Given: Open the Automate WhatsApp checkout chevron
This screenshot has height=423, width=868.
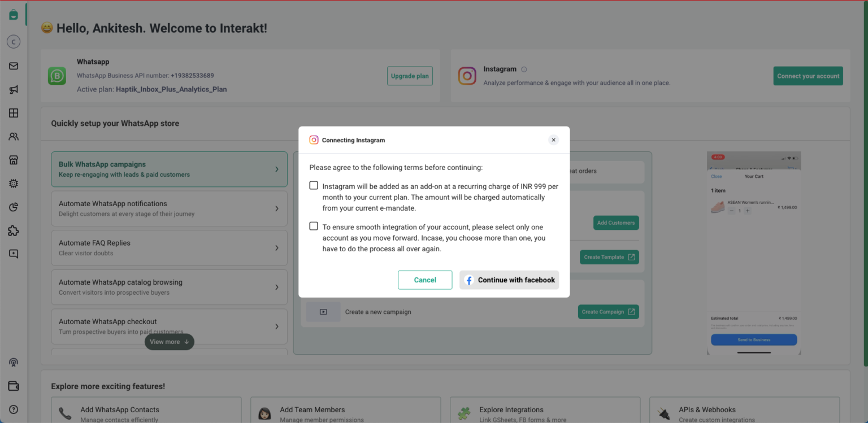Looking at the screenshot, I should (x=277, y=326).
